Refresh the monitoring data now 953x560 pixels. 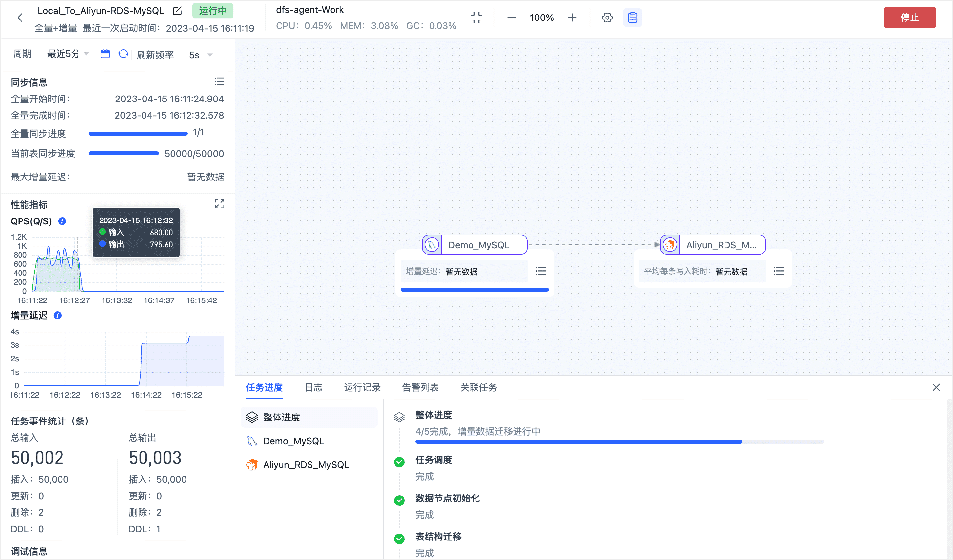point(123,54)
